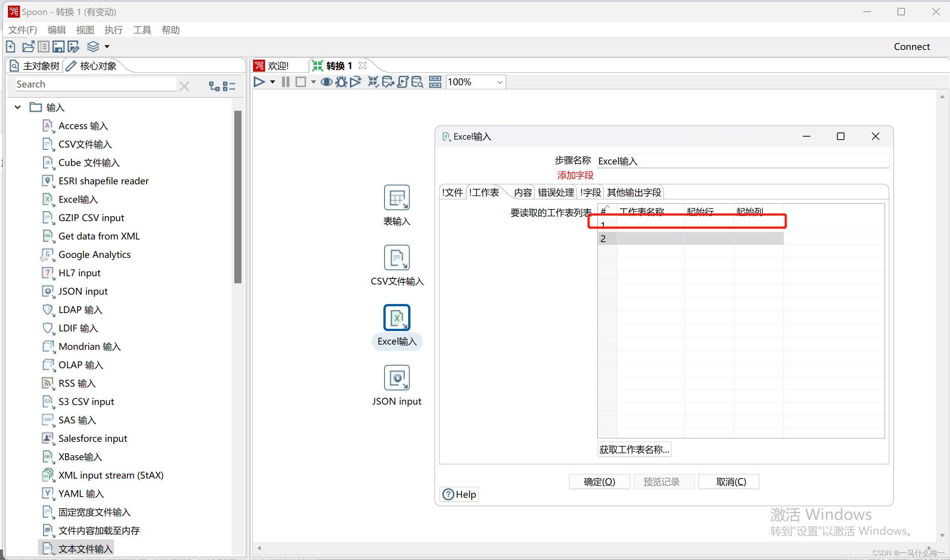Switch to the !工作表 tab in dialog
The image size is (950, 560).
tap(486, 192)
